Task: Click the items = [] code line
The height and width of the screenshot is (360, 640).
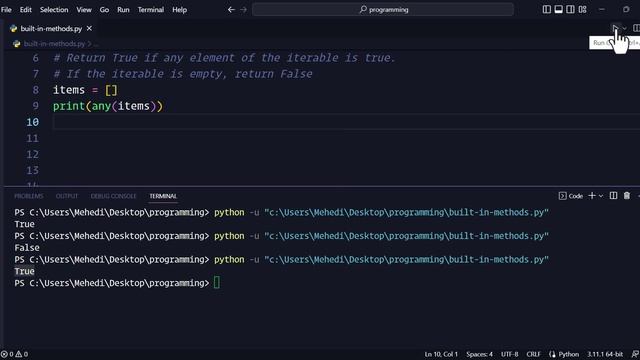Action: coord(85,90)
